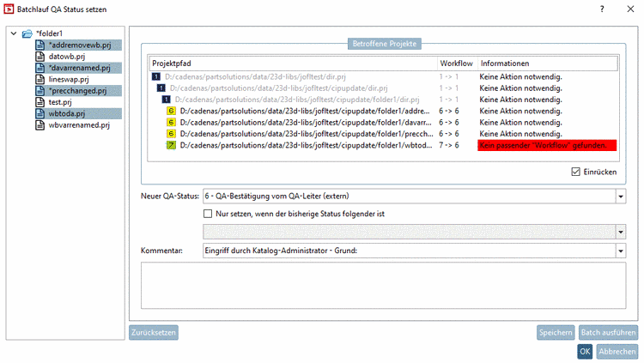The width and height of the screenshot is (644, 363).
Task: Open the disabled previous-status dropdown arrow
Action: click(621, 232)
